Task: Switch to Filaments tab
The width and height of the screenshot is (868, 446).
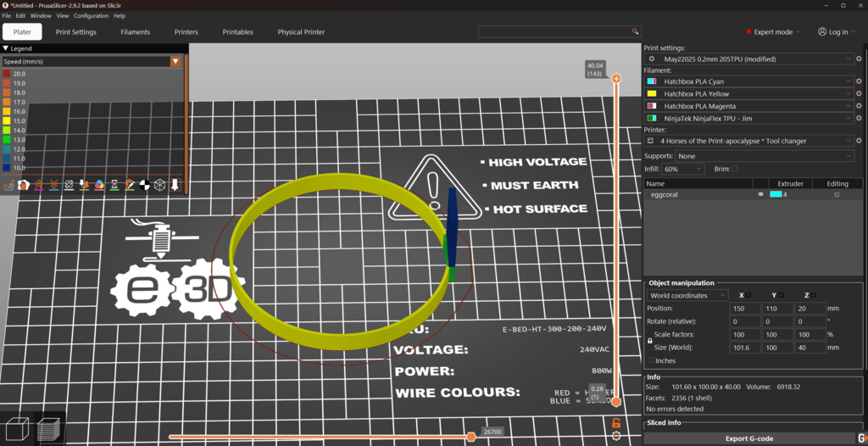Action: pos(135,32)
